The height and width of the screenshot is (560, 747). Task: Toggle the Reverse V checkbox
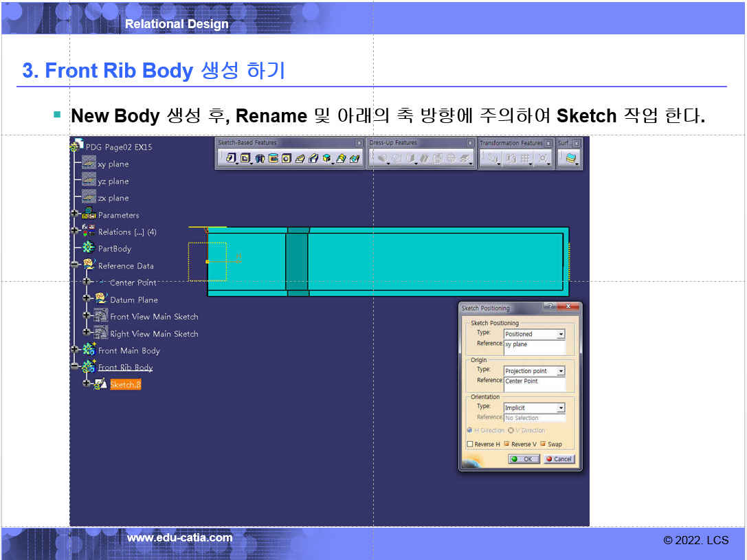[507, 445]
